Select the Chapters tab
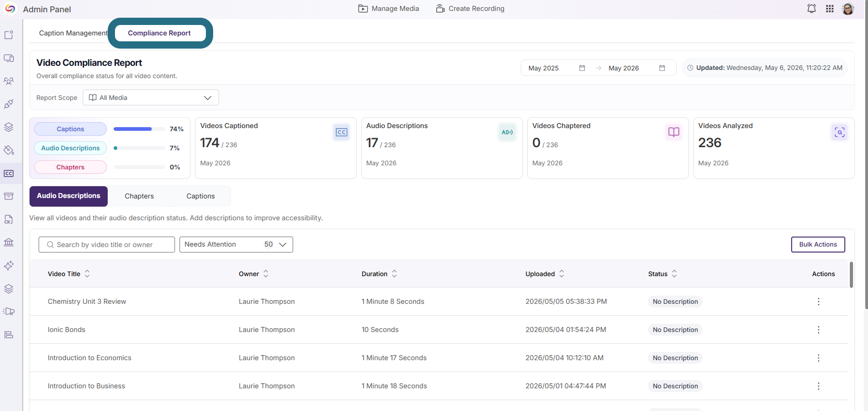Screen dimensions: 868x411 [x=139, y=196]
